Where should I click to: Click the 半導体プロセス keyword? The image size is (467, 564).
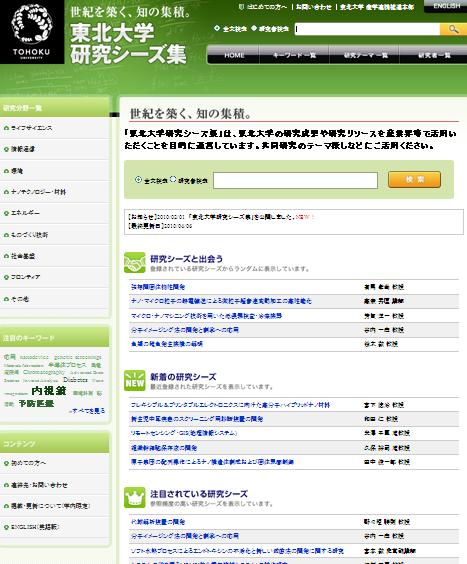click(67, 365)
